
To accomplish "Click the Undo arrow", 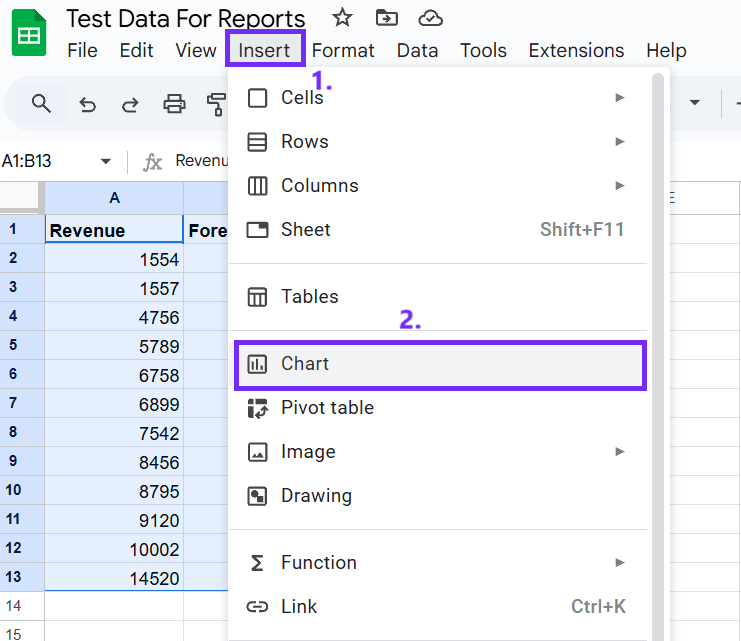I will [x=87, y=104].
